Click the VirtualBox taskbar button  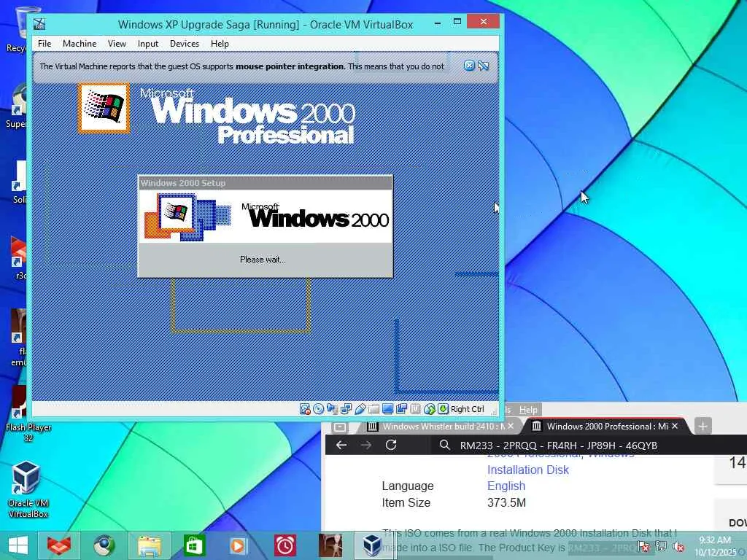tap(372, 545)
